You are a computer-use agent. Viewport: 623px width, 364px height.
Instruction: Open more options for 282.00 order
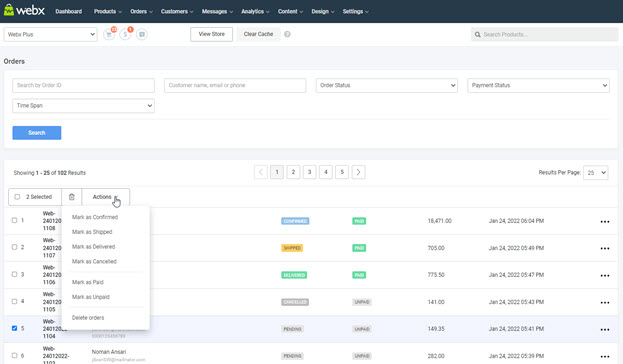pos(605,356)
